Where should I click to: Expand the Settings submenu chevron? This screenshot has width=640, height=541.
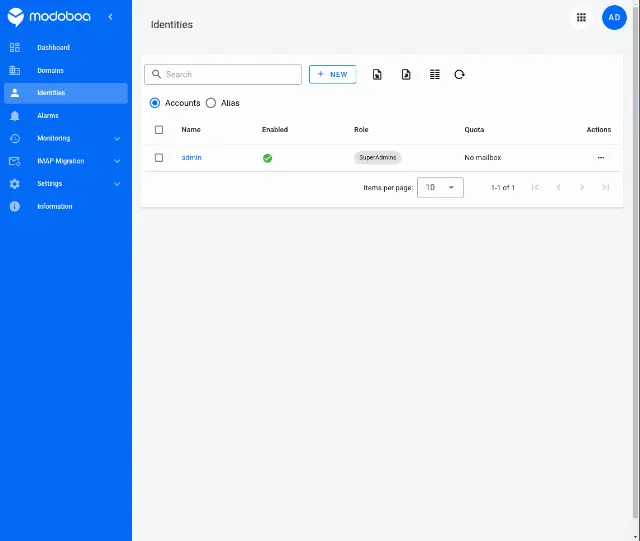117,184
